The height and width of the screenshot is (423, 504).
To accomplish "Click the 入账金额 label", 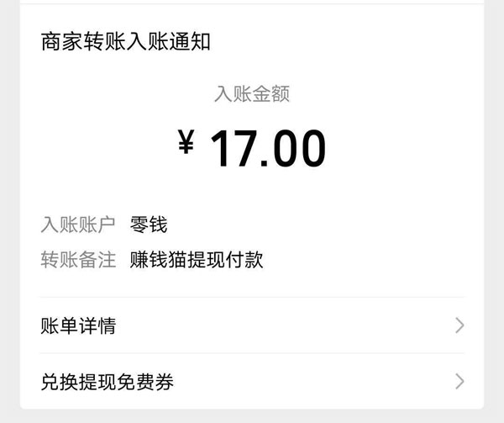I will (x=252, y=94).
